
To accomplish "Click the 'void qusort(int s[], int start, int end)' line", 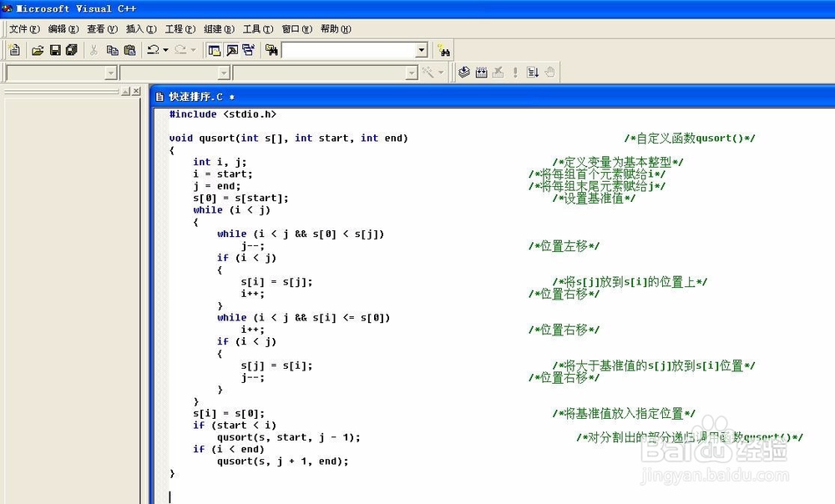I will click(289, 138).
